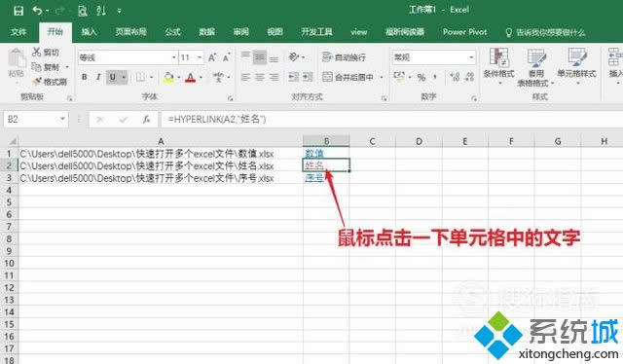623x364 pixels.
Task: Click Align Right icon
Action: [274, 77]
